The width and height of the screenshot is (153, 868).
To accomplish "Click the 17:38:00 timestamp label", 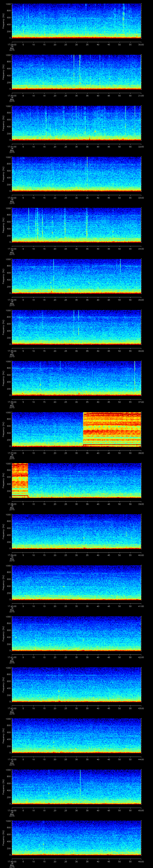I will point(12,504).
